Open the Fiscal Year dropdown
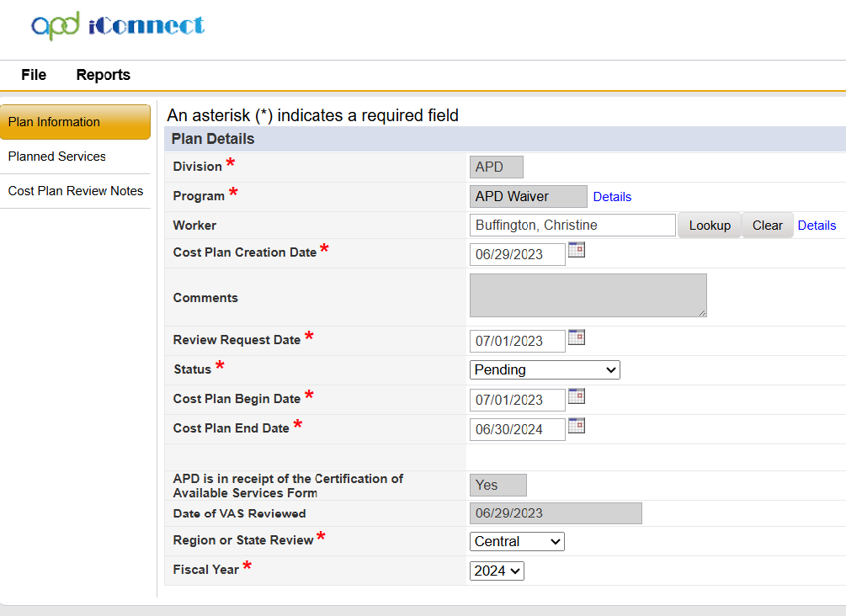The image size is (846, 616). 497,571
